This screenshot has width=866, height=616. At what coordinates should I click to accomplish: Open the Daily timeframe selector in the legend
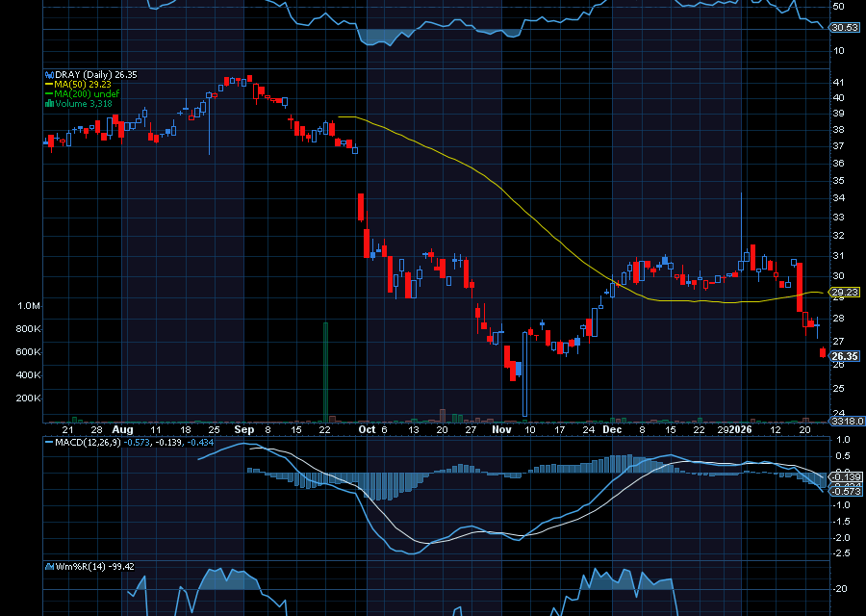click(98, 74)
